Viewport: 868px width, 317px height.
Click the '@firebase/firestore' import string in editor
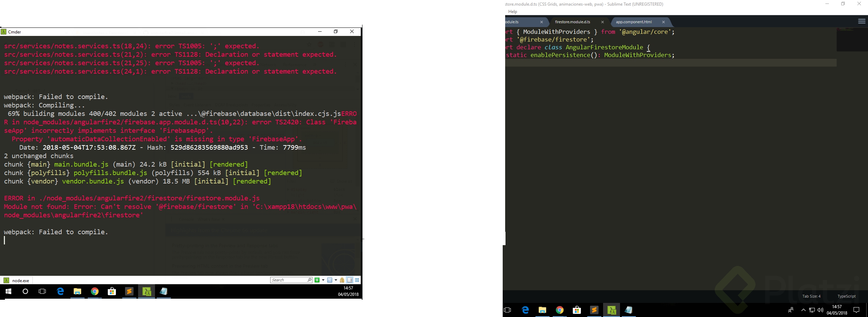tap(553, 39)
